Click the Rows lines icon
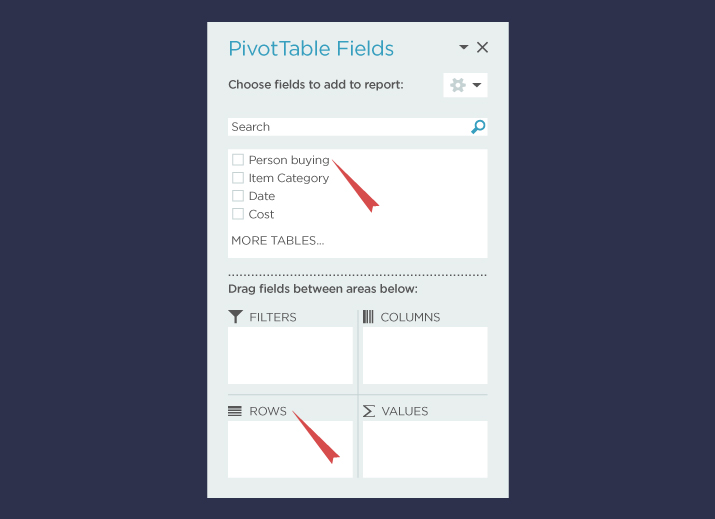715x519 pixels. coord(235,411)
